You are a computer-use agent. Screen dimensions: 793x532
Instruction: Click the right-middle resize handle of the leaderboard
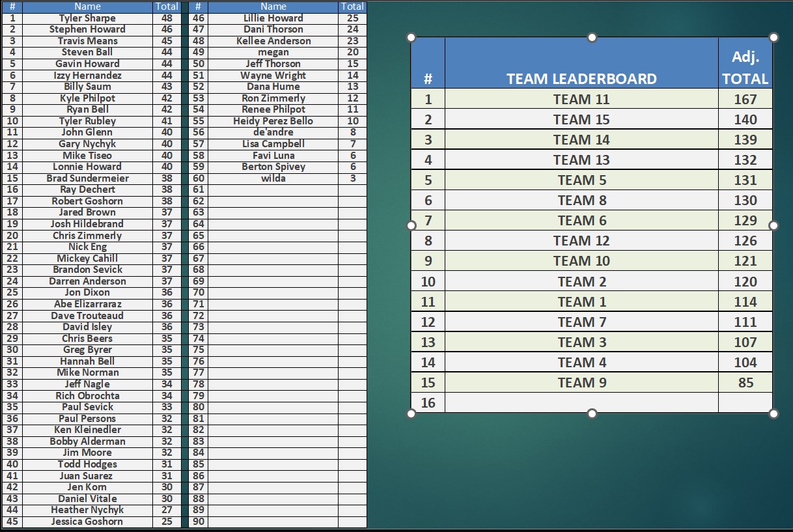point(773,225)
